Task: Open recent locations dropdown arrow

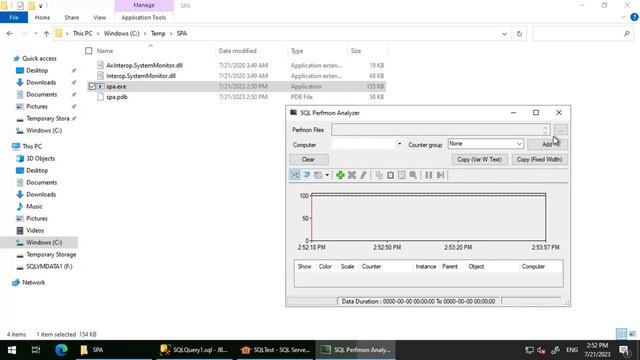Action: click(36, 33)
